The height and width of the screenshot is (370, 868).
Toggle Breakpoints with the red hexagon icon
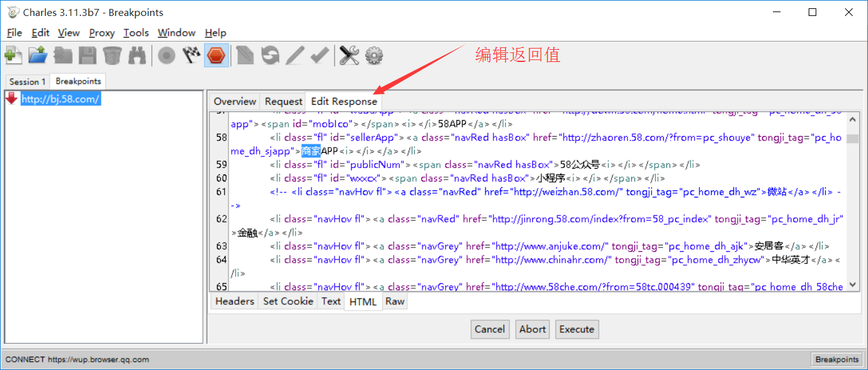click(x=216, y=56)
